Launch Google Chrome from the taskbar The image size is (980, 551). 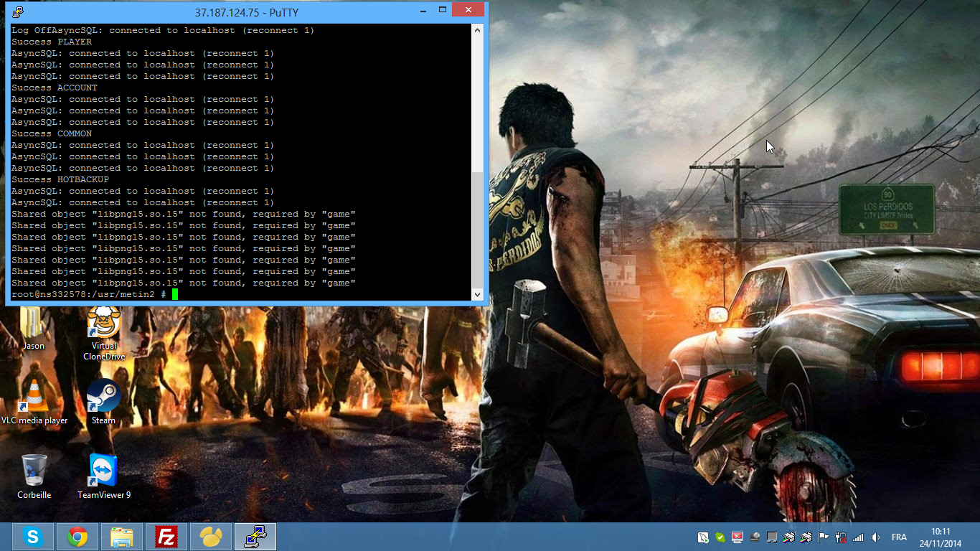[x=77, y=537]
